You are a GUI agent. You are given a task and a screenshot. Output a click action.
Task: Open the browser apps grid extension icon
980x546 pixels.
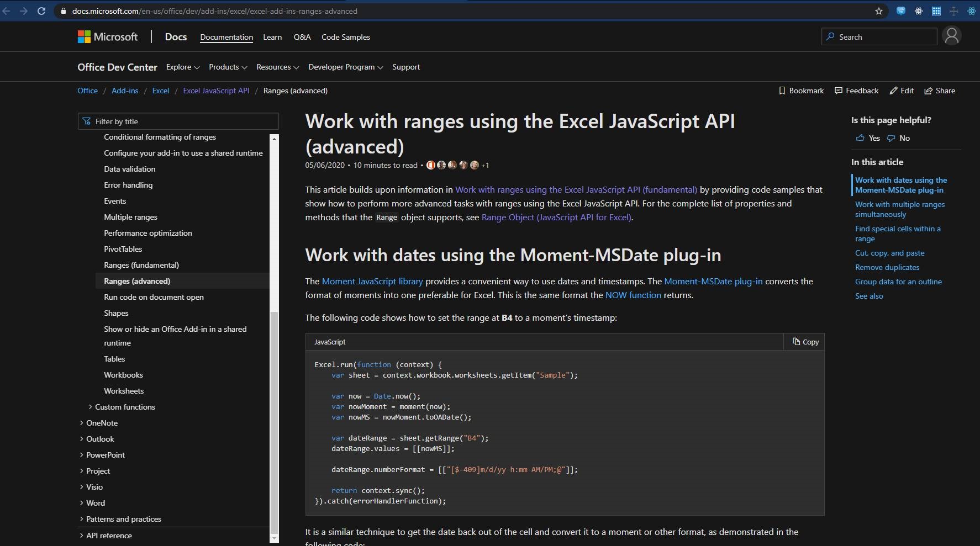(936, 11)
